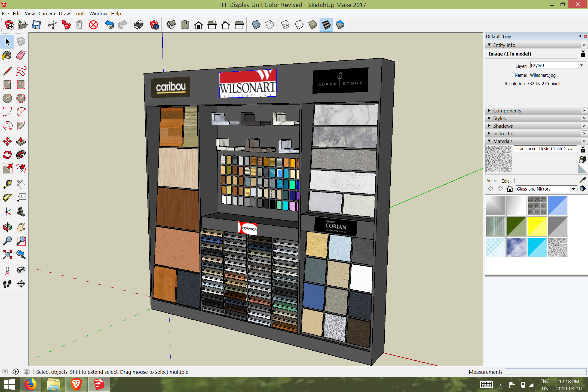Open Firefox from the taskbar
588x392 pixels.
point(30,384)
